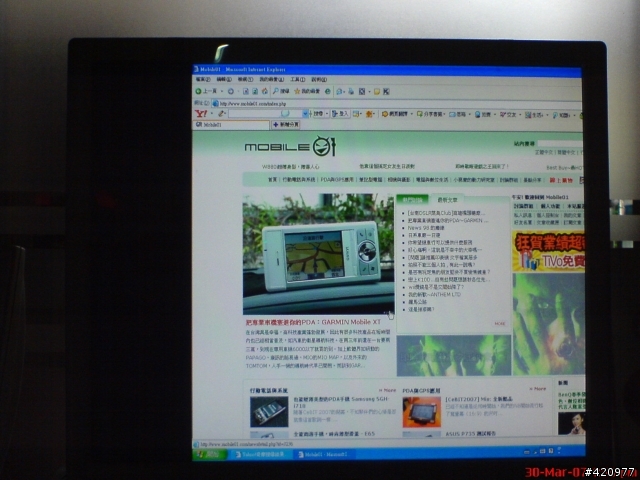Open the 說明 menu
Screen dimensions: 640x480
click(x=319, y=80)
